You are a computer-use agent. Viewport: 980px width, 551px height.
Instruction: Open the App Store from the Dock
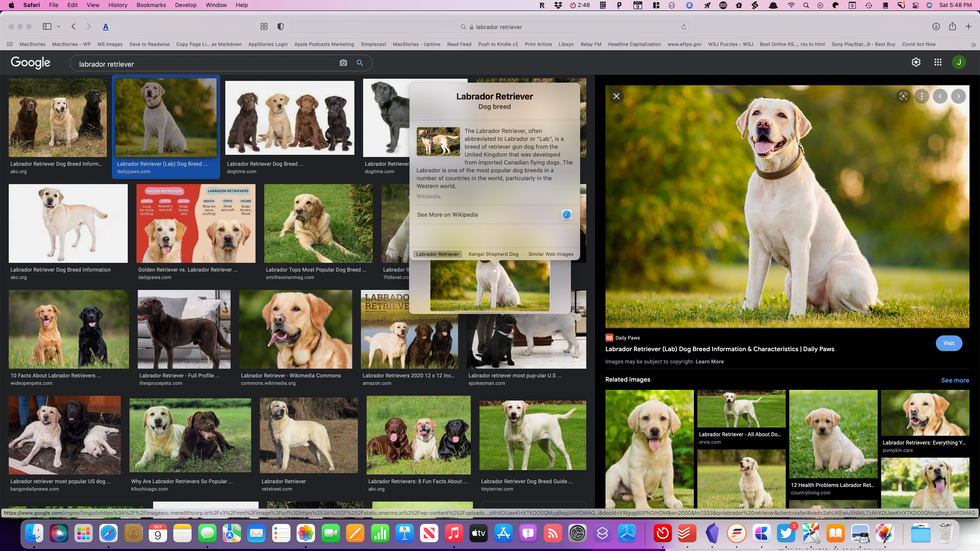503,533
